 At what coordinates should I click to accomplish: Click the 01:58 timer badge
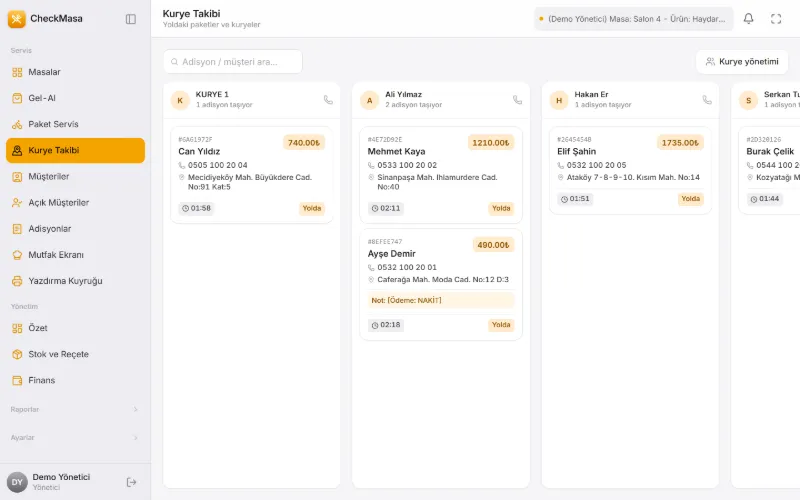coord(196,208)
